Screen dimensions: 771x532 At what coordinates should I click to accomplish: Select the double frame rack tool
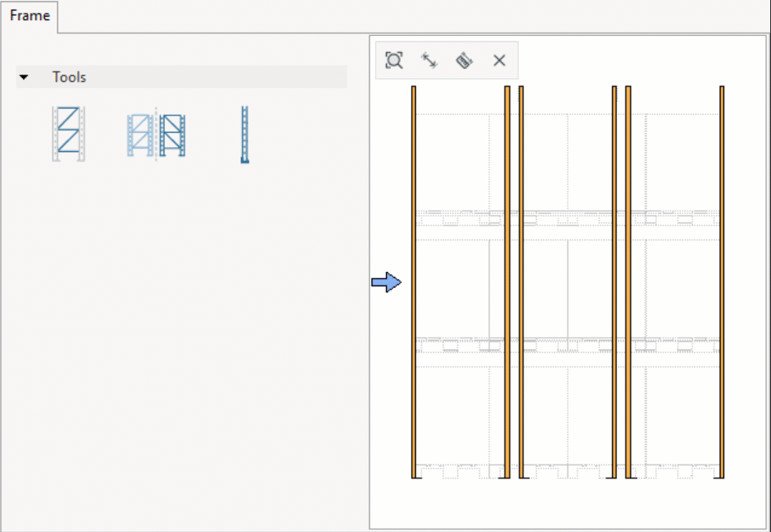coord(156,135)
